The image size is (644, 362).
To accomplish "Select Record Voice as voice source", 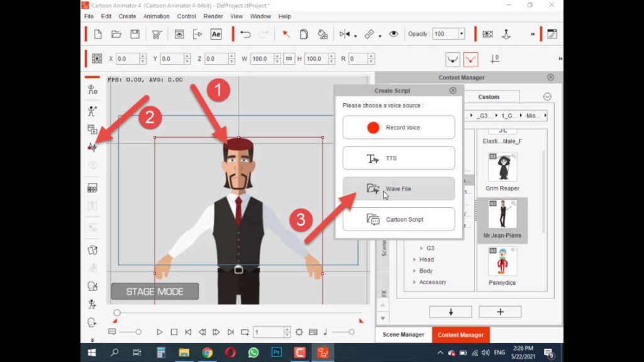I will [398, 127].
